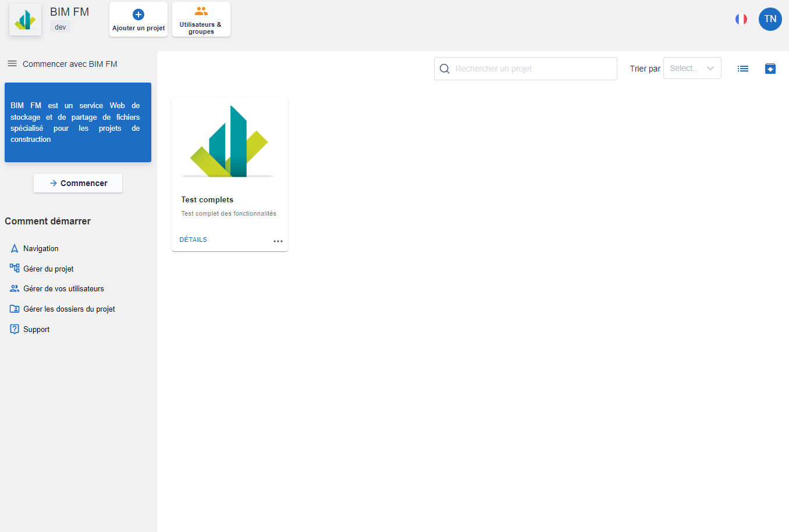The image size is (789, 532).
Task: Open three-dots menu on Test complets card
Action: tap(278, 241)
